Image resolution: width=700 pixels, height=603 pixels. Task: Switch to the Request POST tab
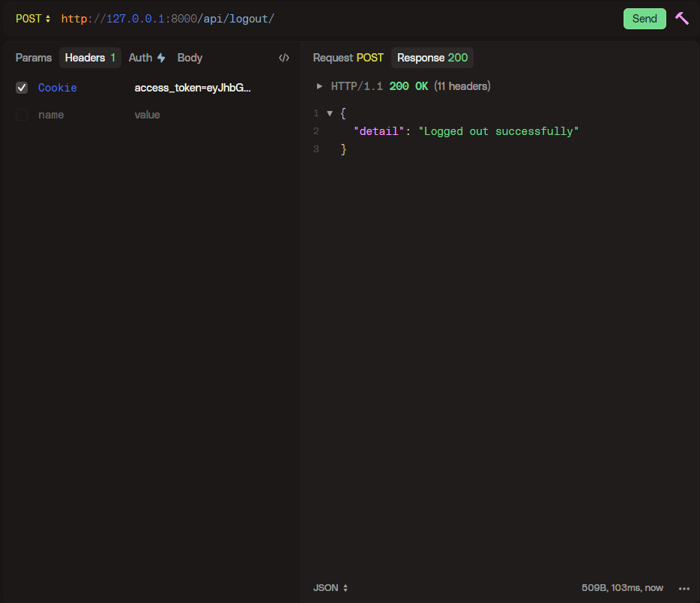(348, 58)
